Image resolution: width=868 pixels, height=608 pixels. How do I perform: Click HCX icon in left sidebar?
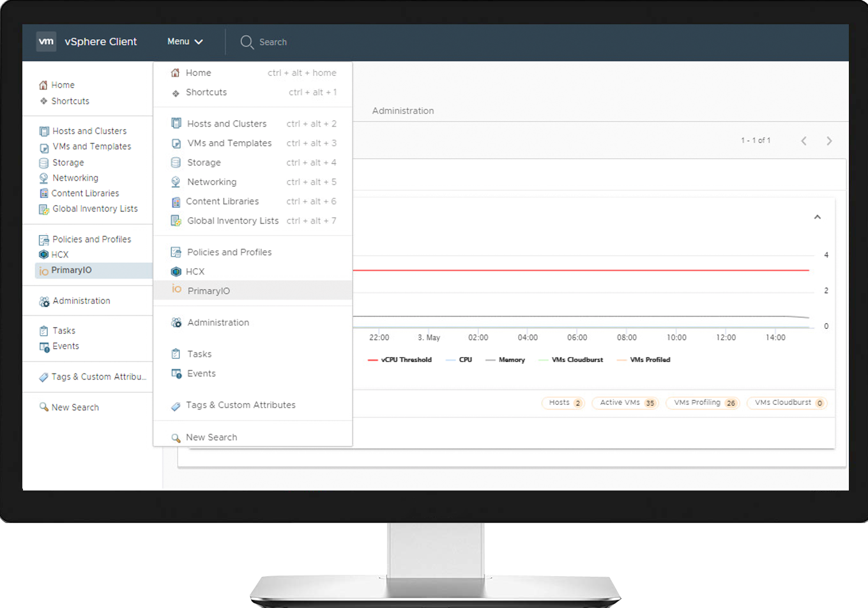(43, 254)
